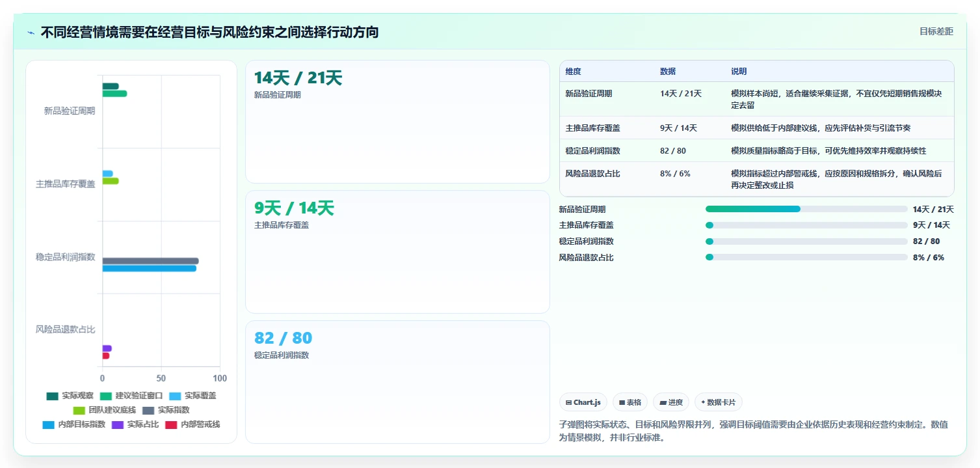Image resolution: width=980 pixels, height=468 pixels.
Task: Select the 进度 tag chip
Action: click(671, 402)
